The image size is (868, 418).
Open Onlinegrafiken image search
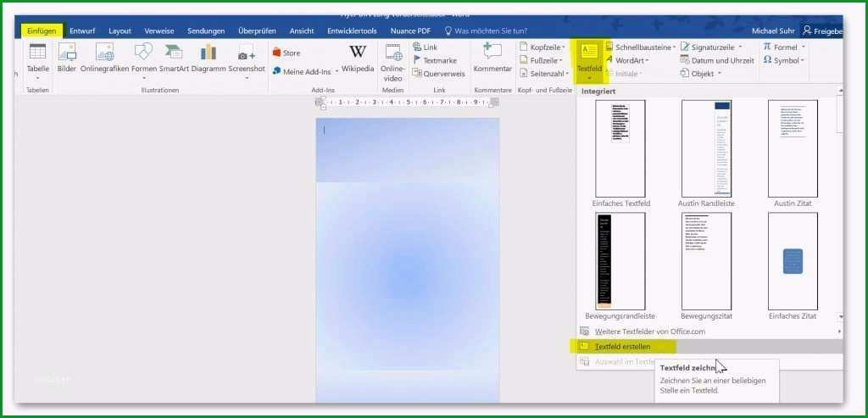104,59
